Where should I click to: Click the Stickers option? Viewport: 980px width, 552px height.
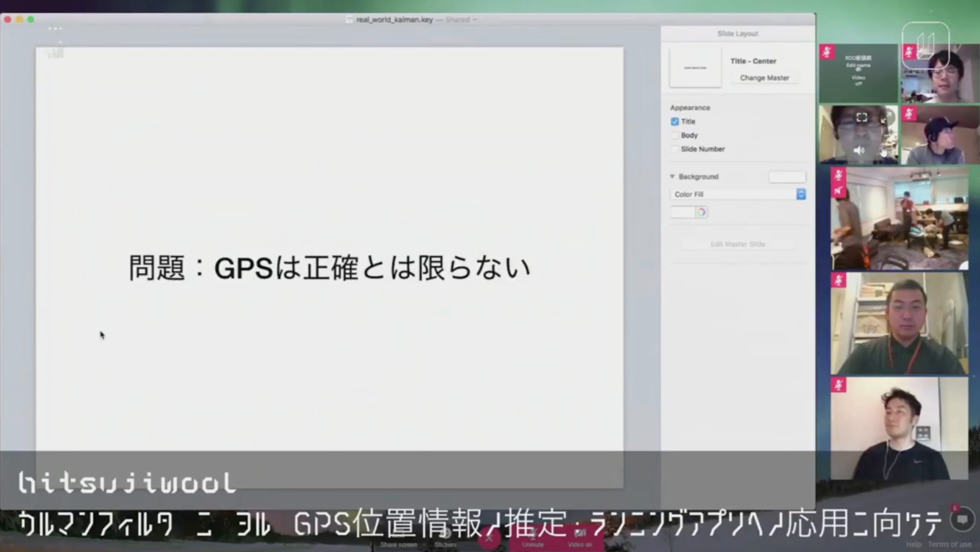(x=445, y=539)
